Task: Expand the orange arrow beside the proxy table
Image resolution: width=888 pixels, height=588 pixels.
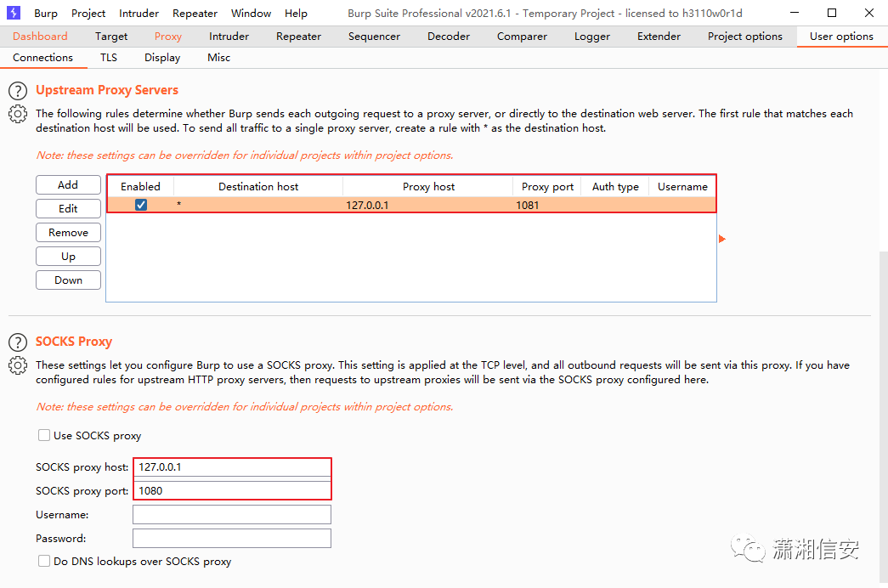Action: (722, 239)
